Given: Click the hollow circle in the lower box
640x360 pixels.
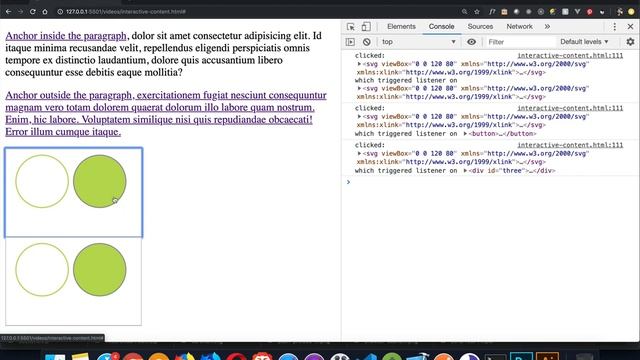Looking at the screenshot, I should click(42, 270).
